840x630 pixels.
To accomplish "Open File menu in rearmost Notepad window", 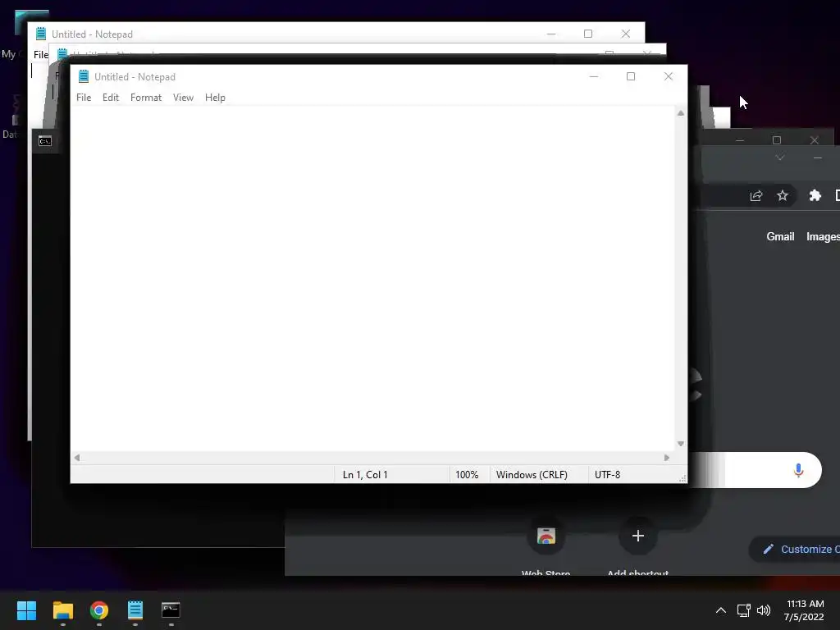I will pyautogui.click(x=41, y=55).
